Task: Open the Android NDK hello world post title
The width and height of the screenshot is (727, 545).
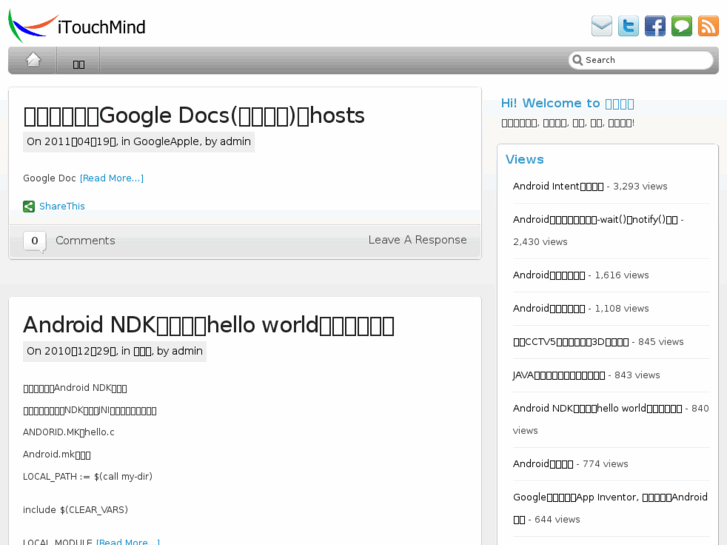Action: pyautogui.click(x=208, y=325)
